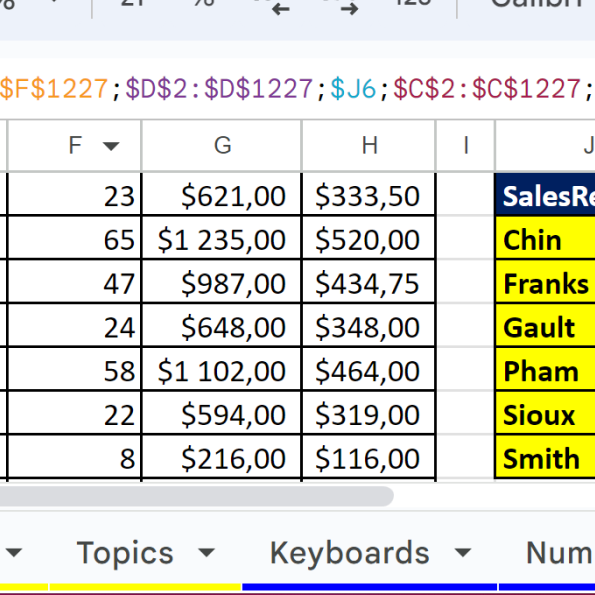595x595 pixels.
Task: Open the Keyboards sheet tab dropdown arrow
Action: [463, 552]
